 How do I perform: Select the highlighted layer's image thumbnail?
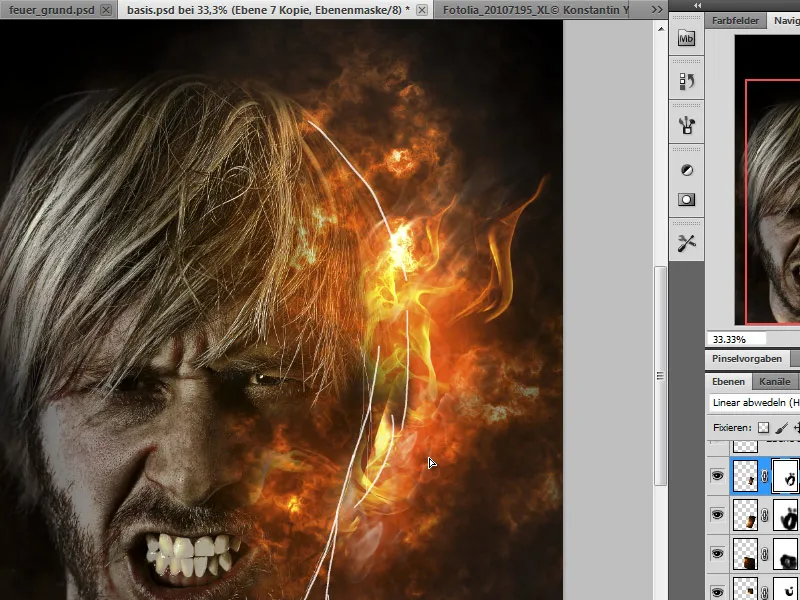click(745, 476)
